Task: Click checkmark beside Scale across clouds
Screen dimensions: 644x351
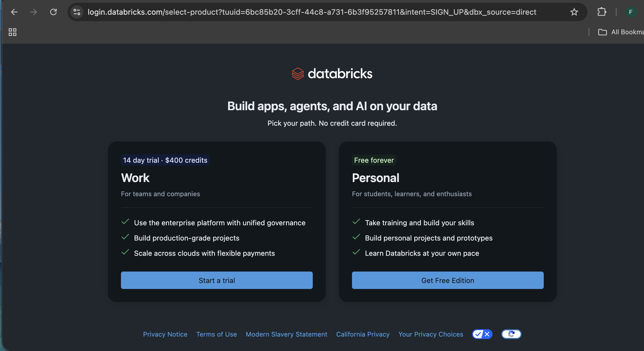Action: (x=125, y=252)
